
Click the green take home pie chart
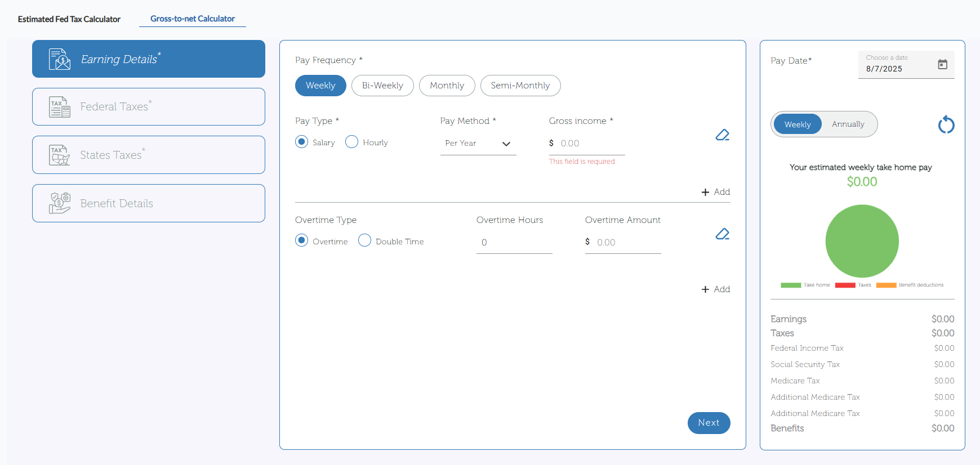[x=862, y=241]
